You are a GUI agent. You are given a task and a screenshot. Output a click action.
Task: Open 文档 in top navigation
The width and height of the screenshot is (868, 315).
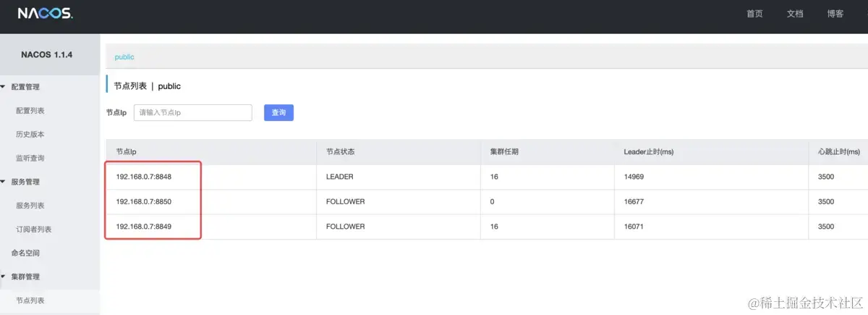(x=795, y=14)
